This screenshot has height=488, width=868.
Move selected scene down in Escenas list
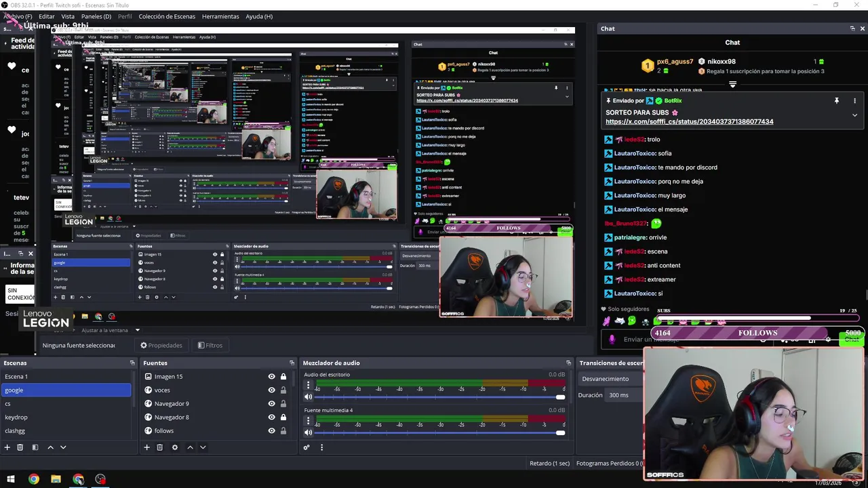[x=63, y=447]
